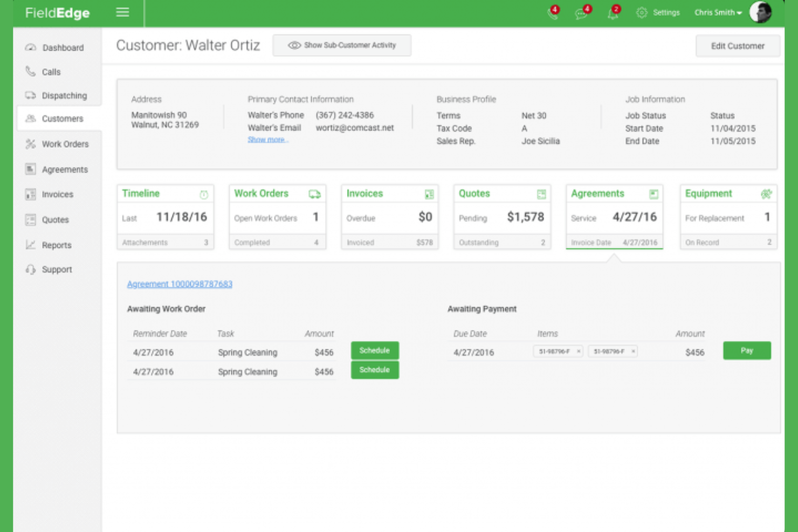Click the Pending $1,578 quote value

click(x=526, y=217)
